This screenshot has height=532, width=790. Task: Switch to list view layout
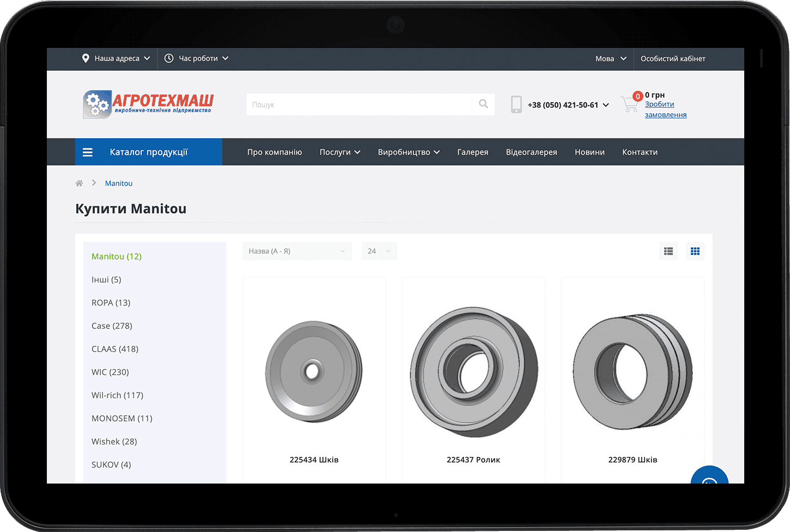tap(669, 251)
